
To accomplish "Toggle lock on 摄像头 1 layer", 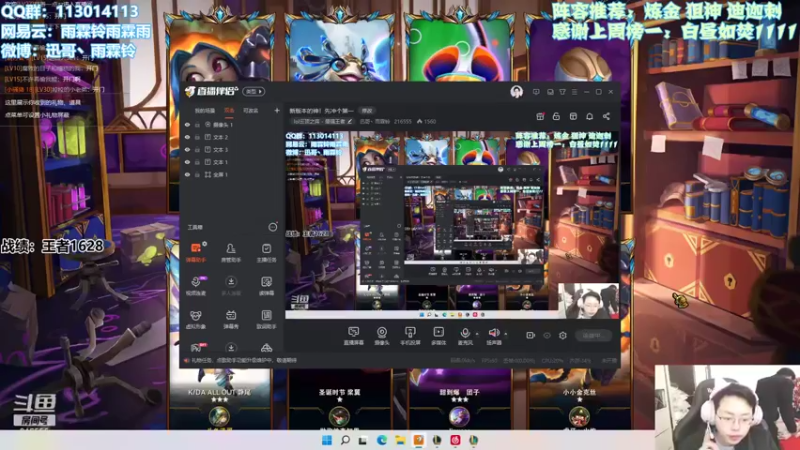I will click(197, 124).
